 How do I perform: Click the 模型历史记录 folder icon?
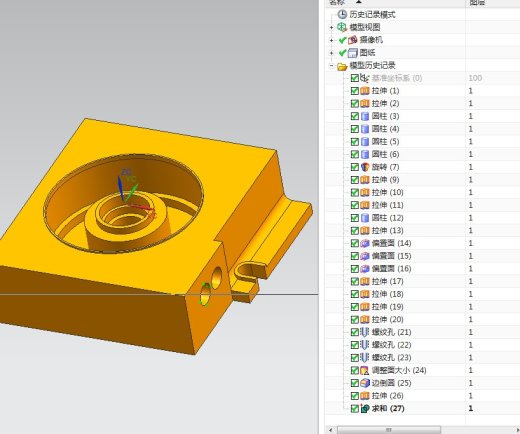point(342,66)
